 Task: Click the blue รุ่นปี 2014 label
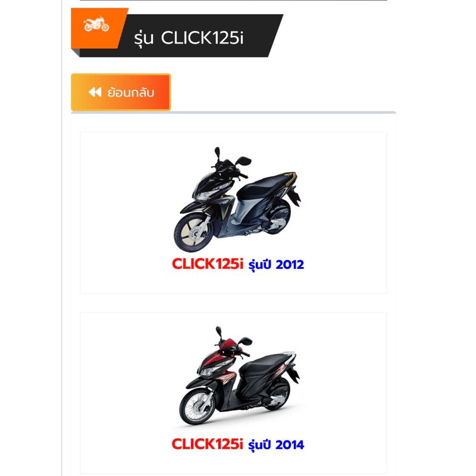pyautogui.click(x=276, y=444)
